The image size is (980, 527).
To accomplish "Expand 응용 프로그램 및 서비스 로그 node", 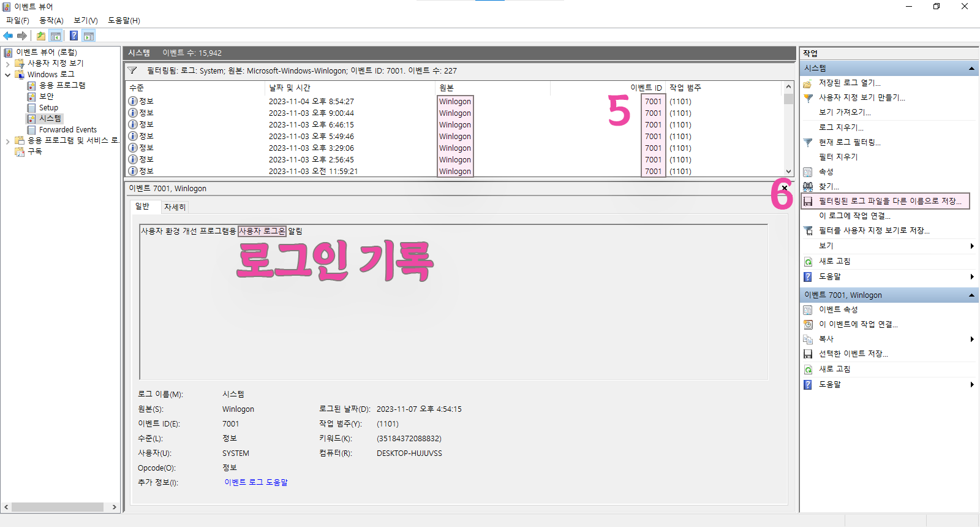I will pyautogui.click(x=7, y=141).
